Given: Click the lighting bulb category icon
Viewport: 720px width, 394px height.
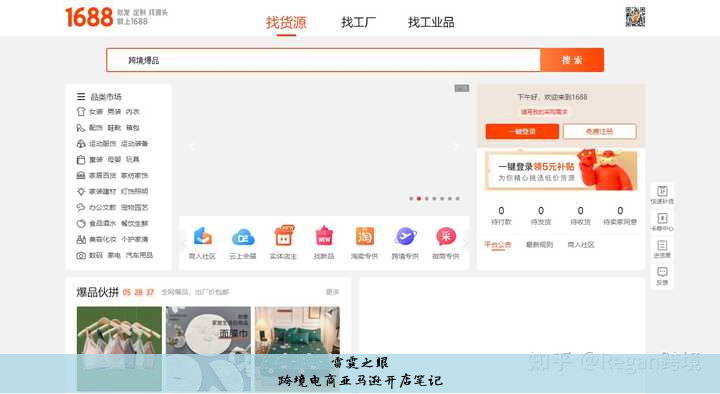Looking at the screenshot, I should 81,191.
